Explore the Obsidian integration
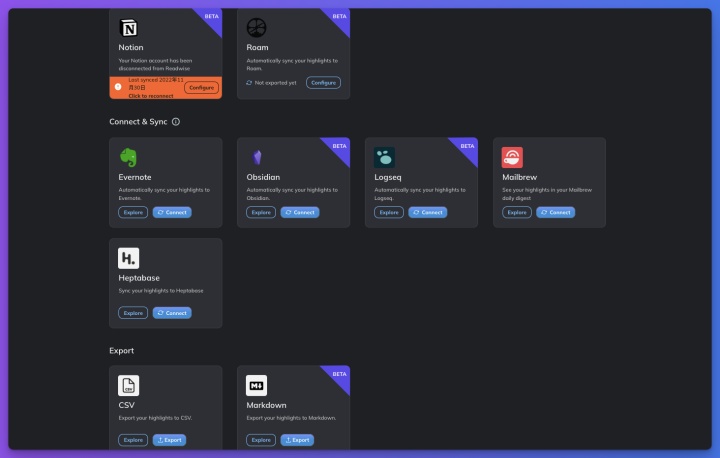The height and width of the screenshot is (458, 720). click(261, 212)
